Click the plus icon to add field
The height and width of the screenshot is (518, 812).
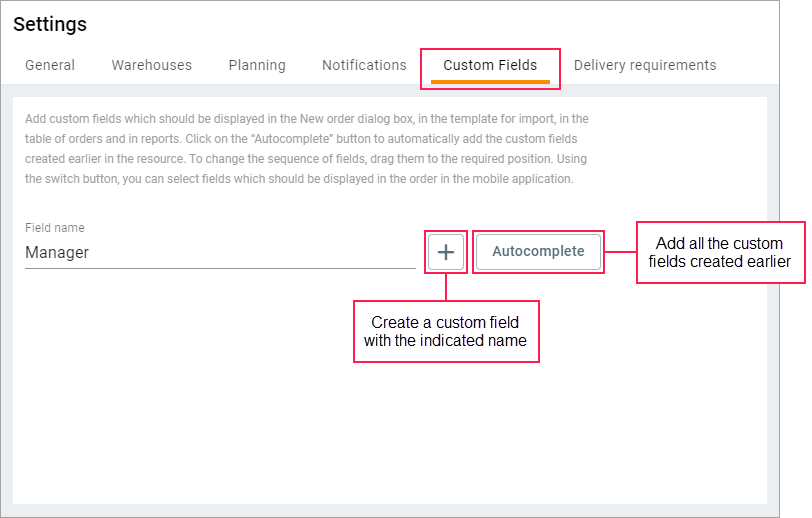coord(446,252)
